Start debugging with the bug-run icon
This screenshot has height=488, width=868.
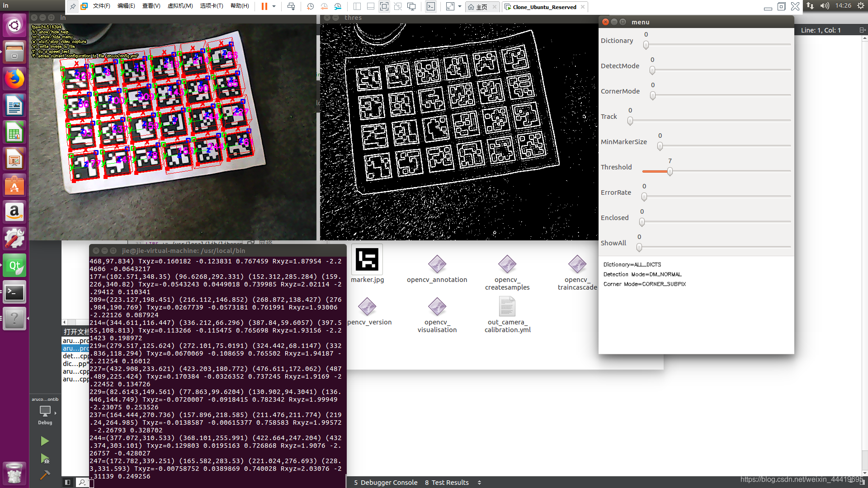(45, 459)
